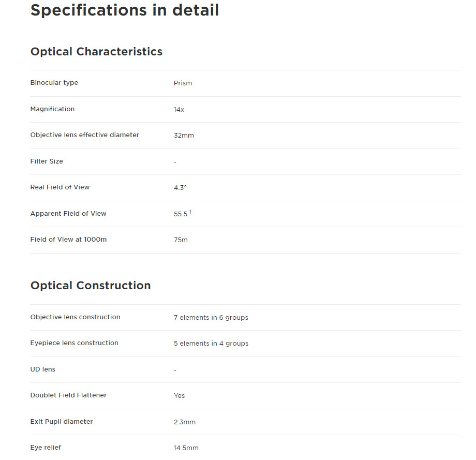Select the "Apparent Field of View" label

68,214
